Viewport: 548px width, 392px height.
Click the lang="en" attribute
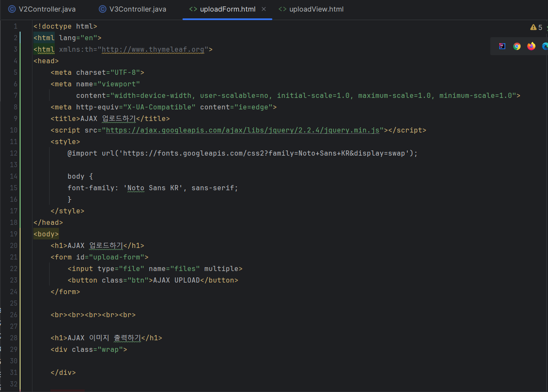point(78,38)
